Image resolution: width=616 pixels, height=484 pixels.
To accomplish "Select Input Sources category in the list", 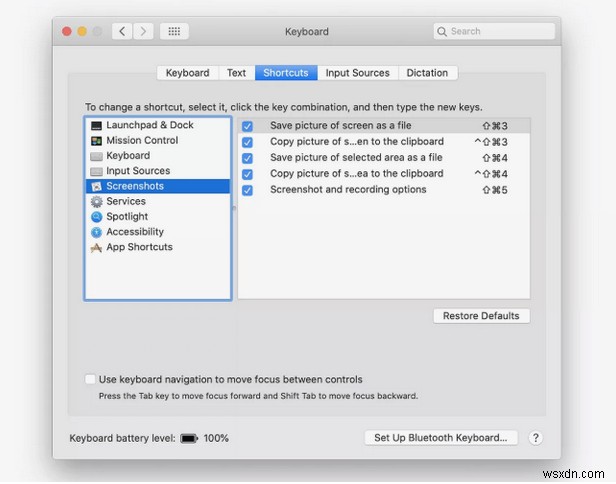I will pos(158,171).
